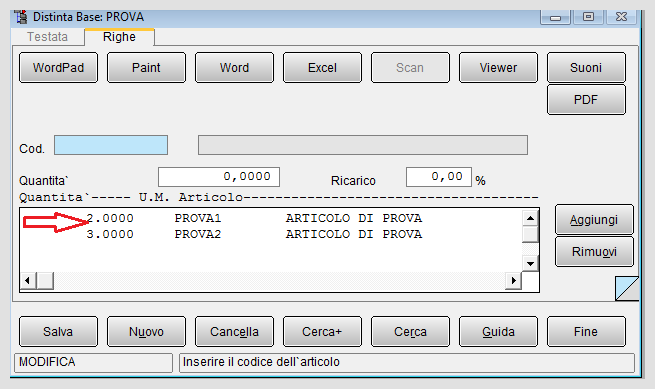655x389 pixels.
Task: Click Rimuovi to remove the row
Action: tap(594, 252)
